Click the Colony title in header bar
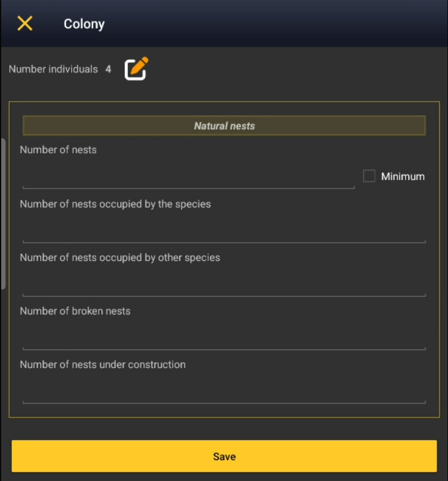Image resolution: width=448 pixels, height=481 pixels. pos(84,24)
